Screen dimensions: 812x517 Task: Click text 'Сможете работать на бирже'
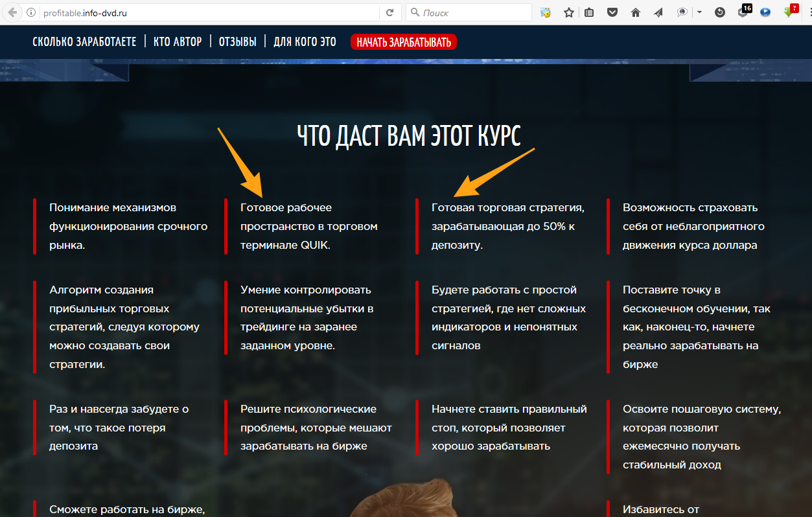click(127, 509)
